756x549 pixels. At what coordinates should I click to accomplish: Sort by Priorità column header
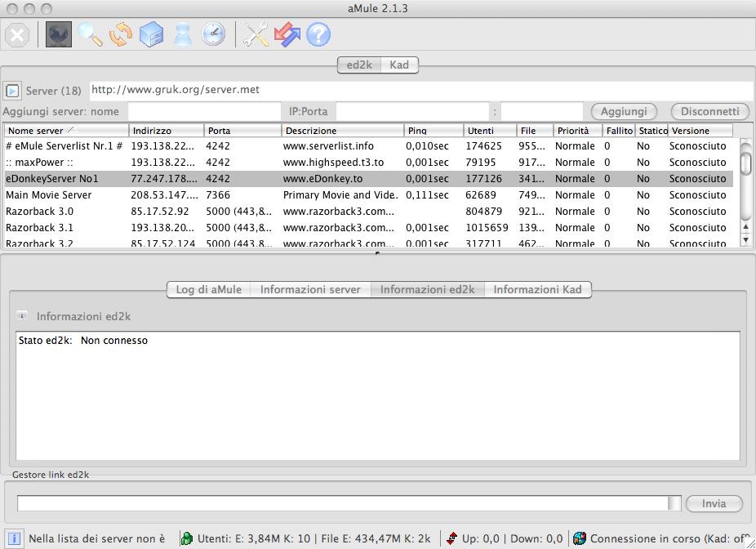(x=578, y=131)
